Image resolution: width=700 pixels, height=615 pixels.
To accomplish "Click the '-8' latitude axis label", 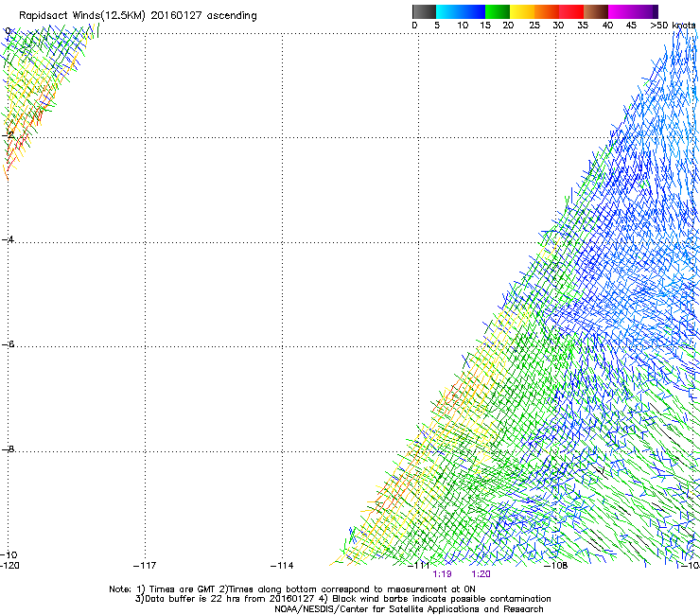I will coord(8,448).
